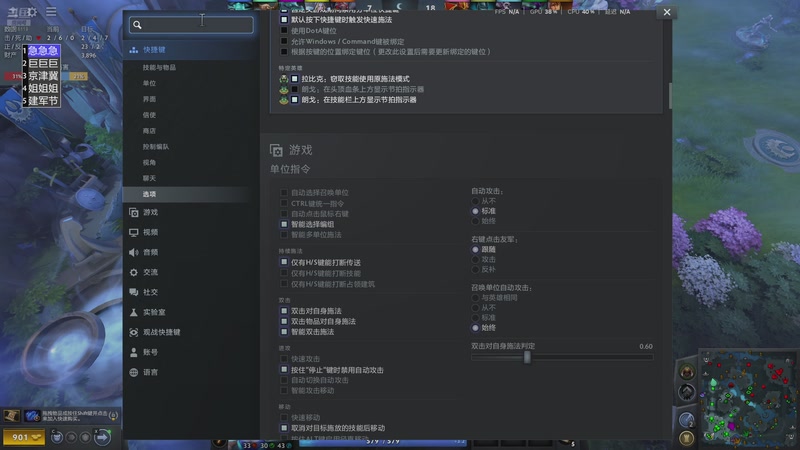Toggle 拉比克：窃取技能使用原施法模式 checkbox

(294, 79)
